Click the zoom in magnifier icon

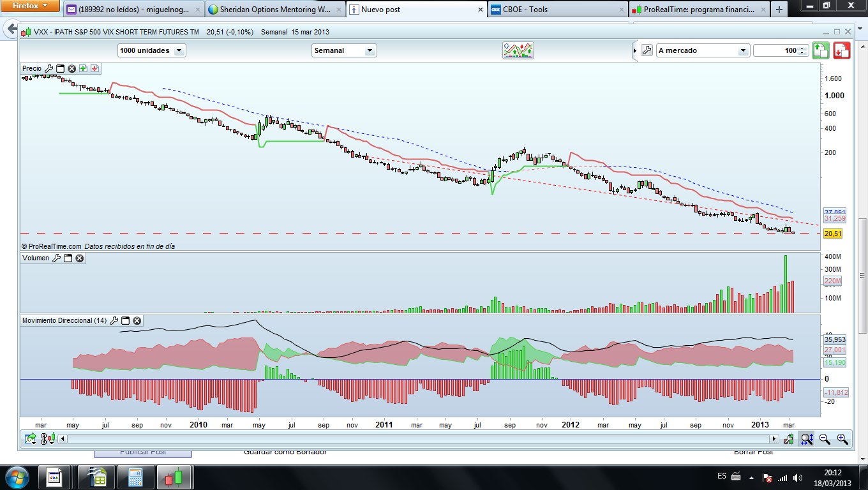(842, 438)
